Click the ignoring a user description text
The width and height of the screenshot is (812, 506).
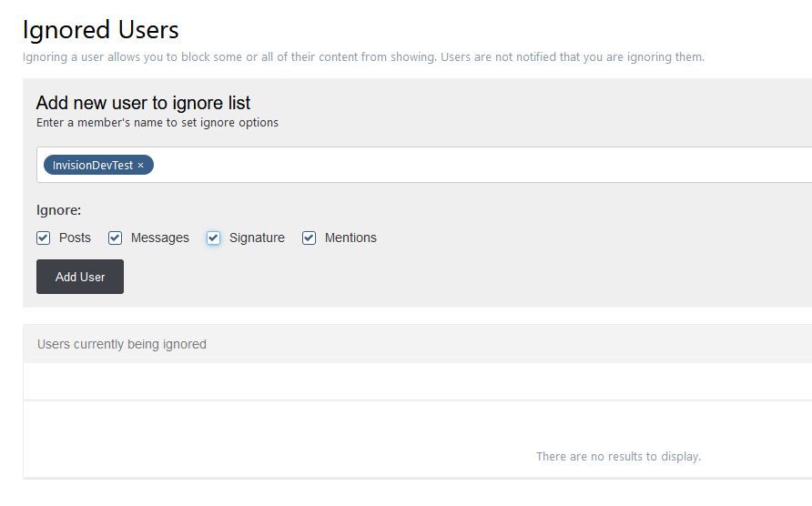click(x=363, y=57)
